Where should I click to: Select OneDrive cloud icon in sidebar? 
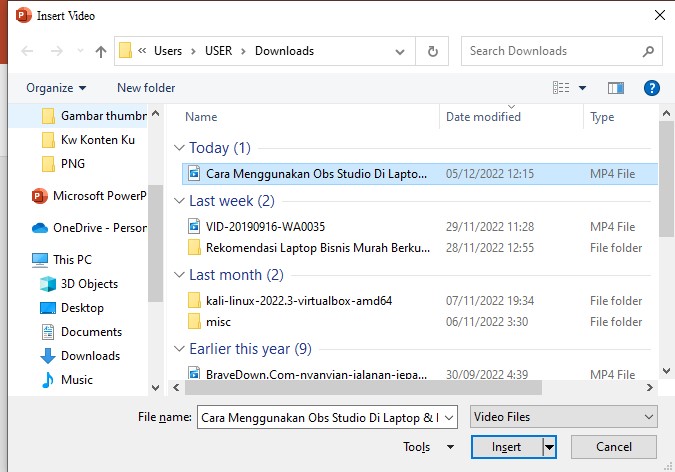40,227
